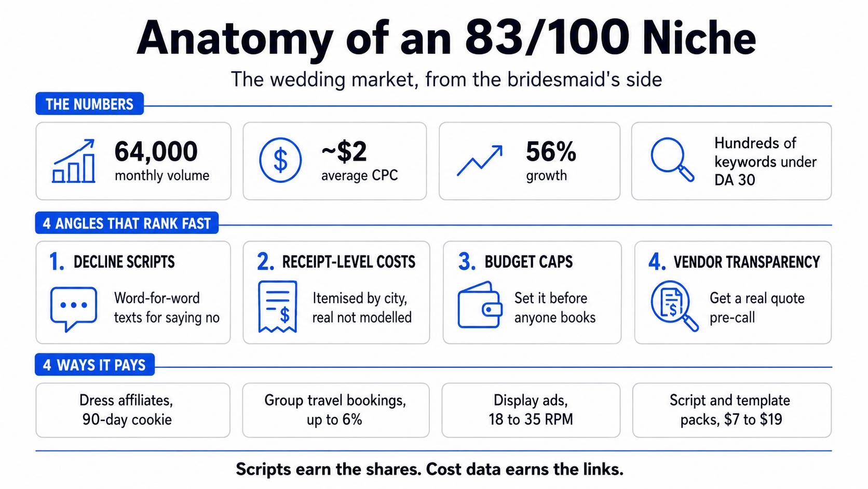Image resolution: width=868 pixels, height=489 pixels.
Task: Select the 4 WAYS IT PAYS label
Action: tap(94, 365)
